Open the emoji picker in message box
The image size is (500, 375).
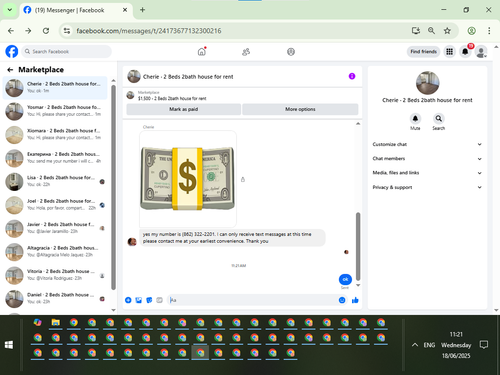tap(342, 300)
